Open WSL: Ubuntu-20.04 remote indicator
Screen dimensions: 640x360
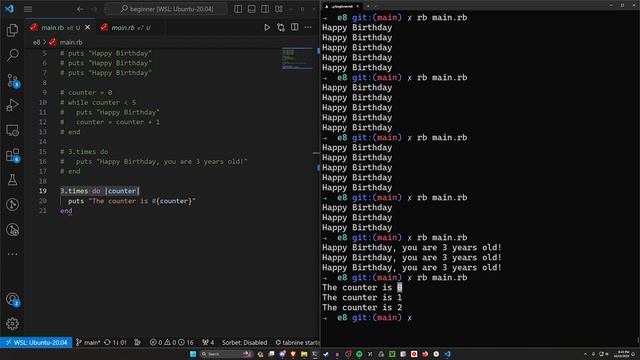tap(36, 342)
